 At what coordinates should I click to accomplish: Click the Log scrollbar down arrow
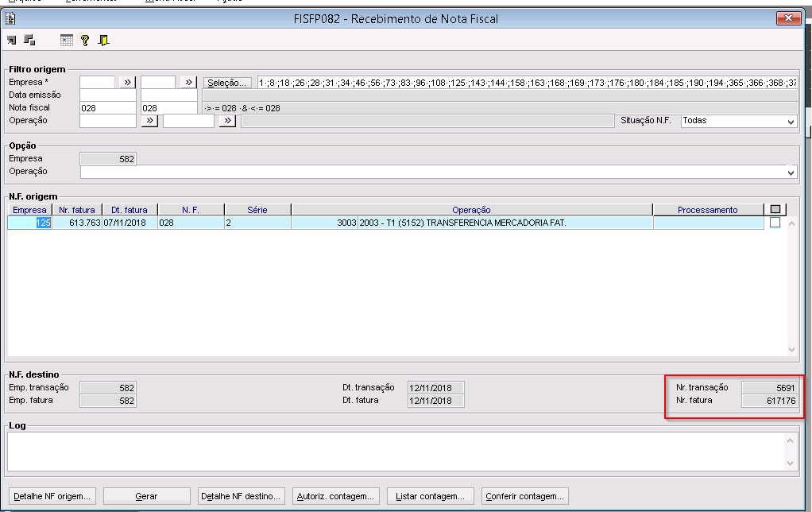pyautogui.click(x=791, y=464)
